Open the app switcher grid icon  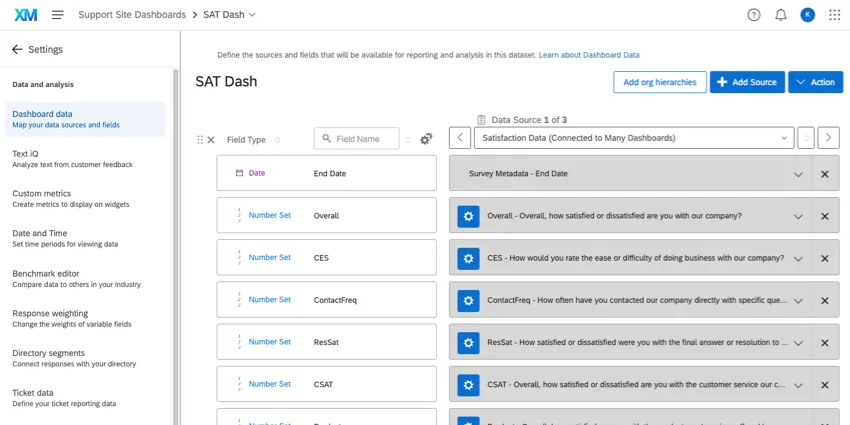point(835,15)
